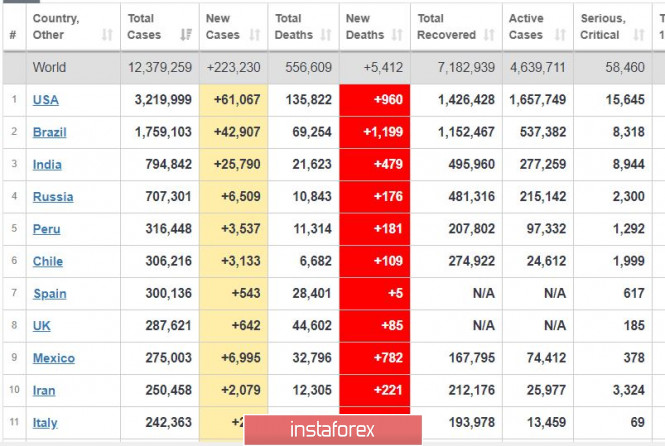Sort by Serious, Critical arrows icon

point(639,34)
